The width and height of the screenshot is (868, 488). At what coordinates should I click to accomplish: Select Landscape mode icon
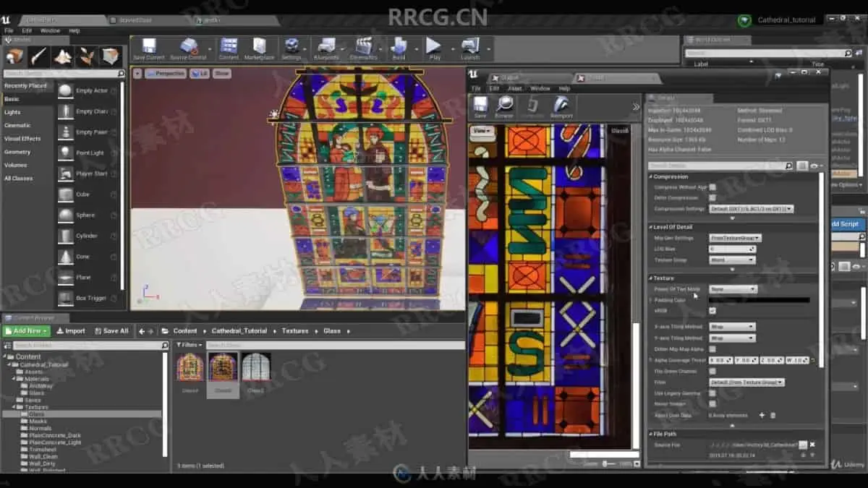pyautogui.click(x=63, y=56)
